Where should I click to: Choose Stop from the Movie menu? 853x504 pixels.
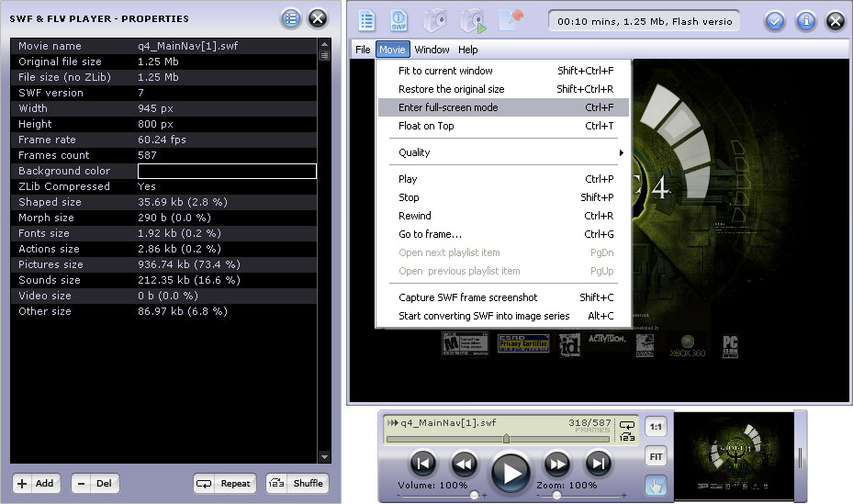point(503,198)
